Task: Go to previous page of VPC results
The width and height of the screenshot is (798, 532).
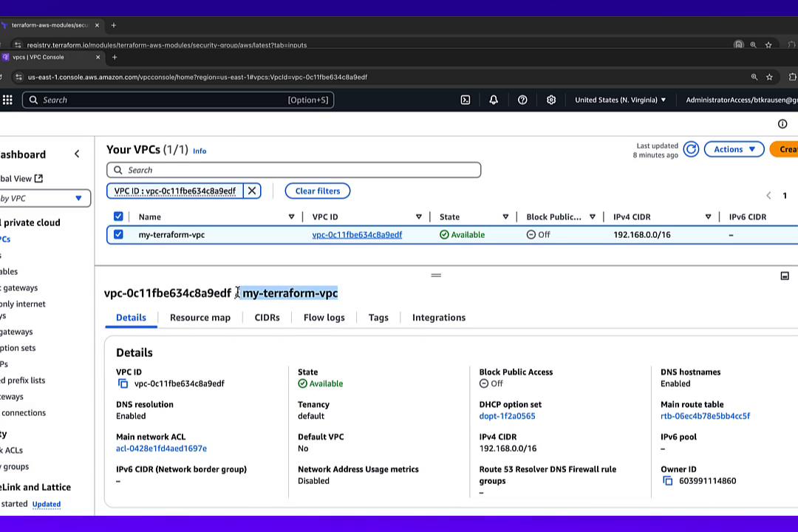Action: click(768, 196)
